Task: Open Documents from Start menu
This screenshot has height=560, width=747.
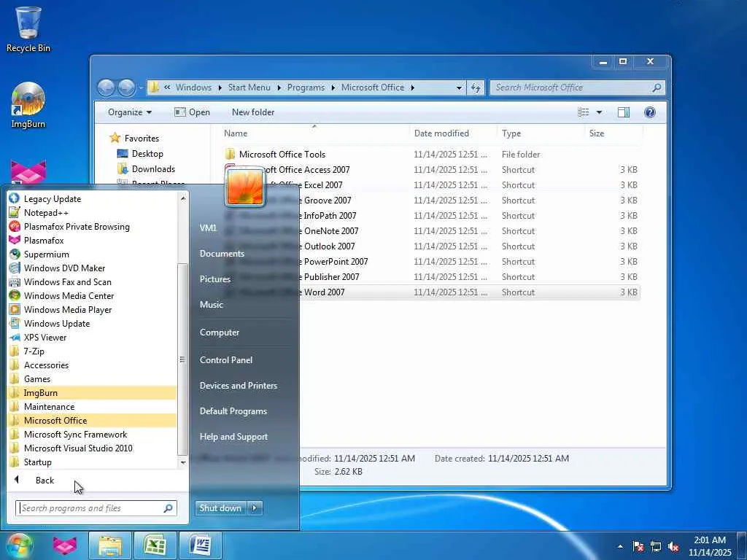Action: click(x=222, y=253)
